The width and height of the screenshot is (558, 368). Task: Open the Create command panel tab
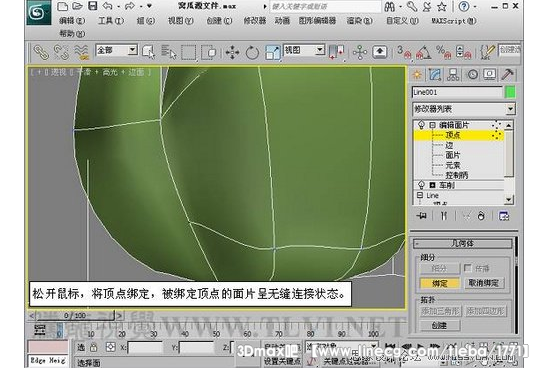tap(417, 74)
